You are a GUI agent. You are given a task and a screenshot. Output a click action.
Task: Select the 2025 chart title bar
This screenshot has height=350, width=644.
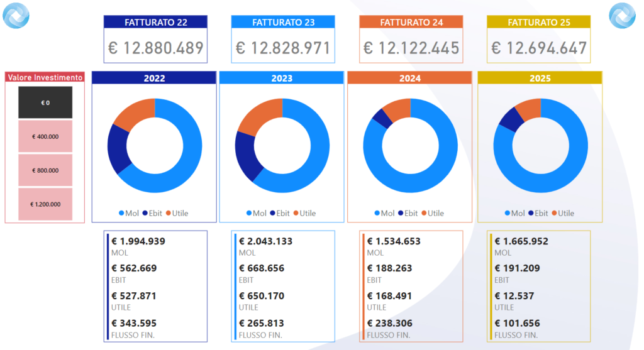(540, 78)
